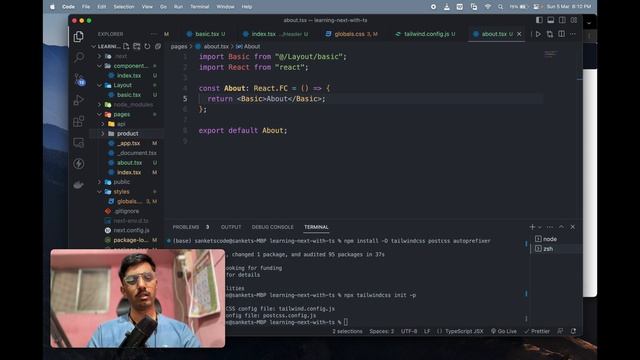Viewport: 640px width, 360px height.
Task: Click the editor minimap preview
Action: (x=551, y=54)
